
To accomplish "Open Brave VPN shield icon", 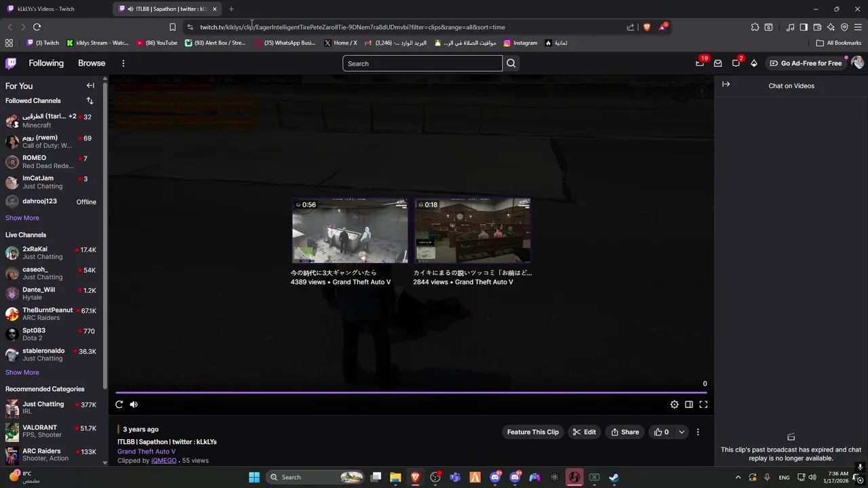I will pos(844,27).
